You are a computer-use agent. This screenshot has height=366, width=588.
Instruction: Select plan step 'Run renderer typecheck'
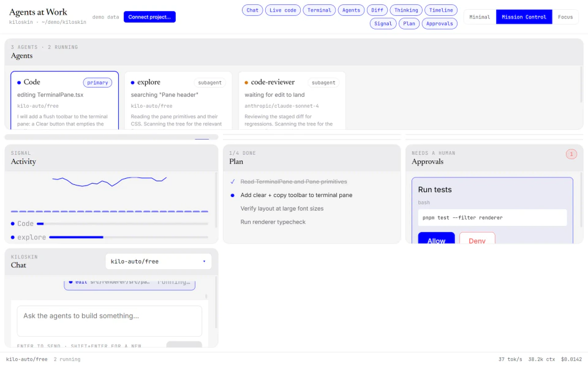tap(273, 222)
